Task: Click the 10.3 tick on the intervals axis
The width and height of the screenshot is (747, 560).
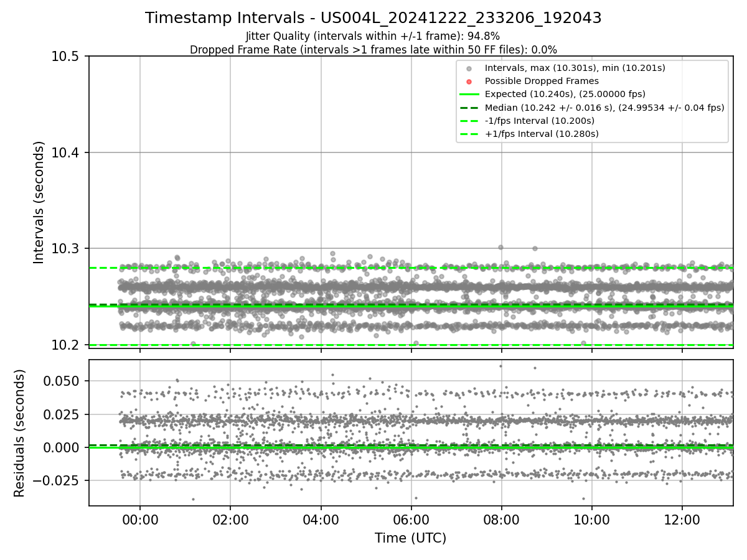Action: 67,249
